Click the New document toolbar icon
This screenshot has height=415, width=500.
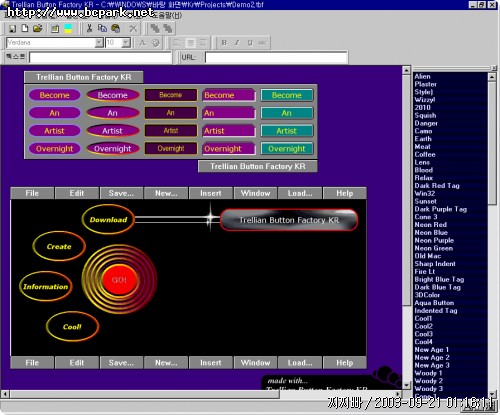25,29
